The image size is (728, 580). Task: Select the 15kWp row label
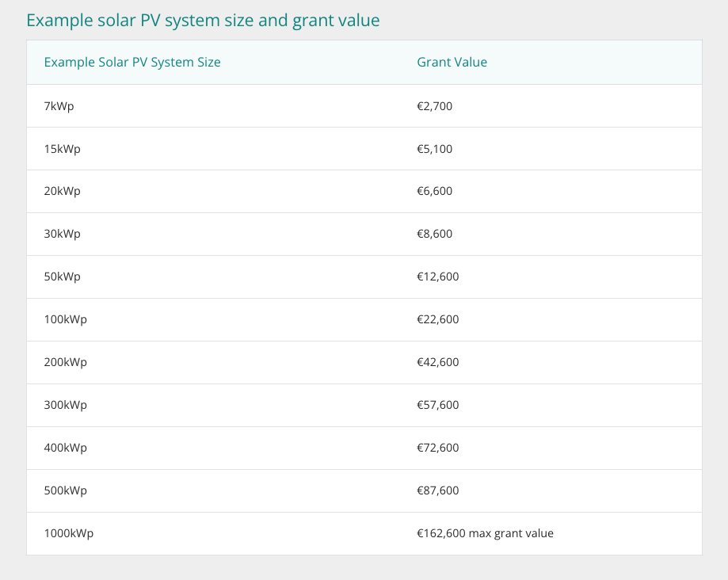click(63, 149)
